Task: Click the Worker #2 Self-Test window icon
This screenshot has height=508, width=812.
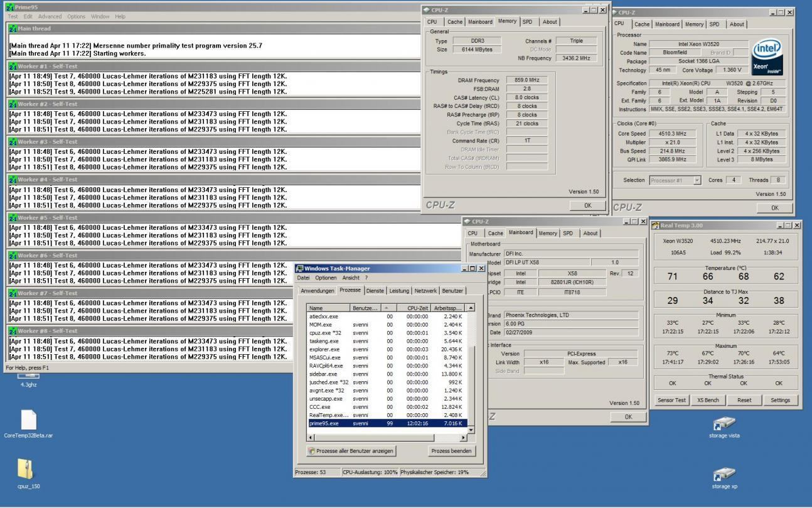Action: 13,104
